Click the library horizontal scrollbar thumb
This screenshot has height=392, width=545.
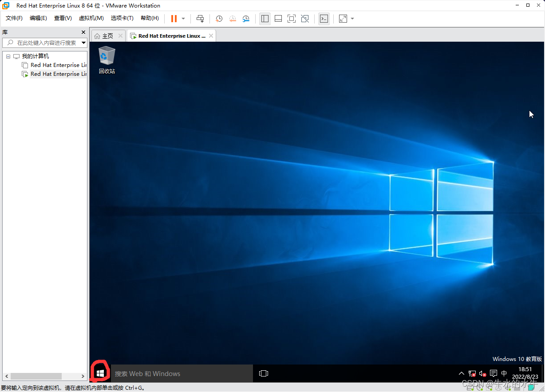[36, 376]
